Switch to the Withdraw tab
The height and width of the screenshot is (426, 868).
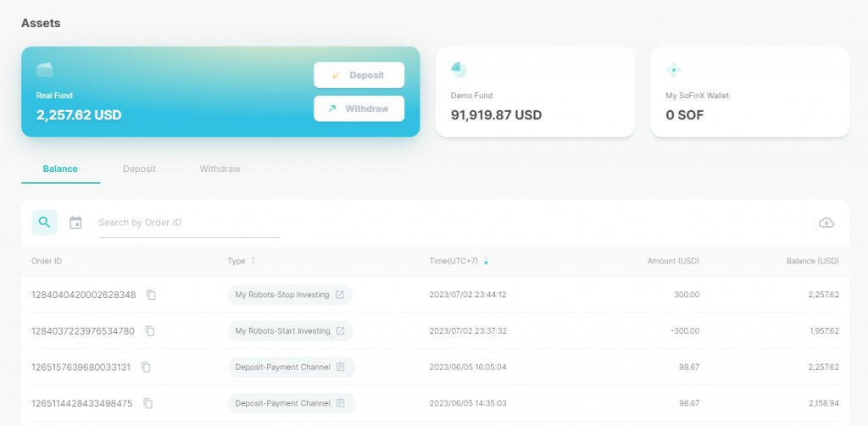click(220, 169)
